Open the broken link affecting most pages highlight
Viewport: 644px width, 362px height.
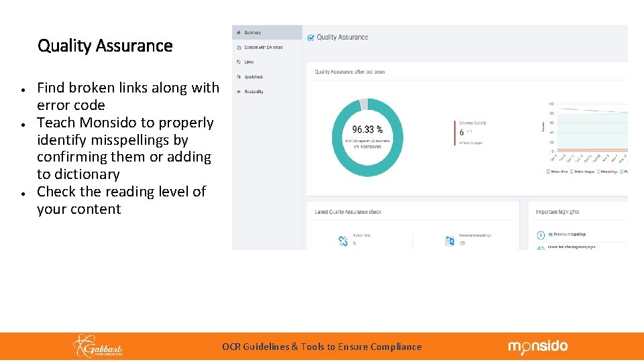pyautogui.click(x=572, y=247)
